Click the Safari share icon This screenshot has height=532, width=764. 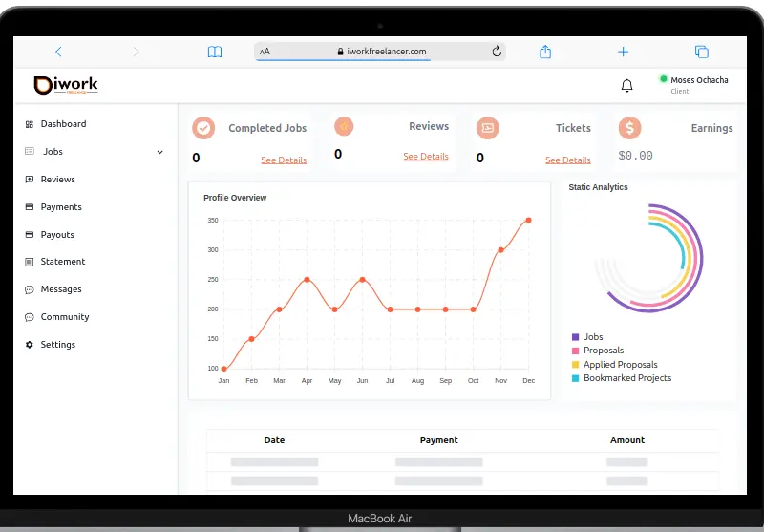[x=546, y=52]
